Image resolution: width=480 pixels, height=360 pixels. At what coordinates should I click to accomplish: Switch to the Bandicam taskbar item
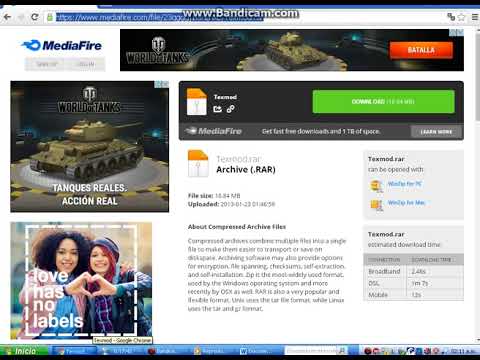pyautogui.click(x=167, y=351)
